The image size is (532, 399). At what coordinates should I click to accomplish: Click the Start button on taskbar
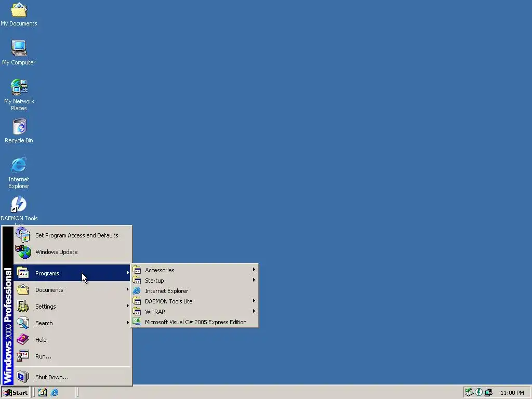16,393
